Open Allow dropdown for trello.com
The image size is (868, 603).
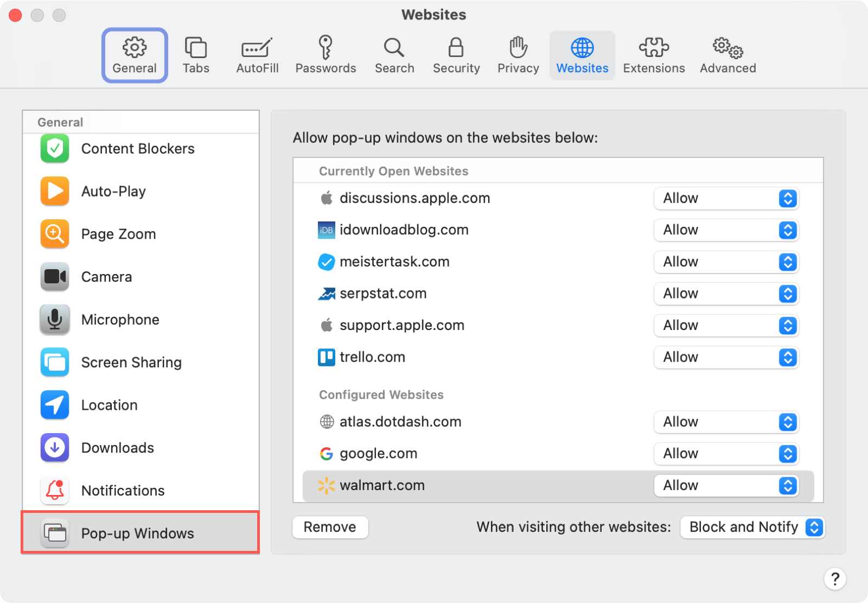tap(726, 357)
